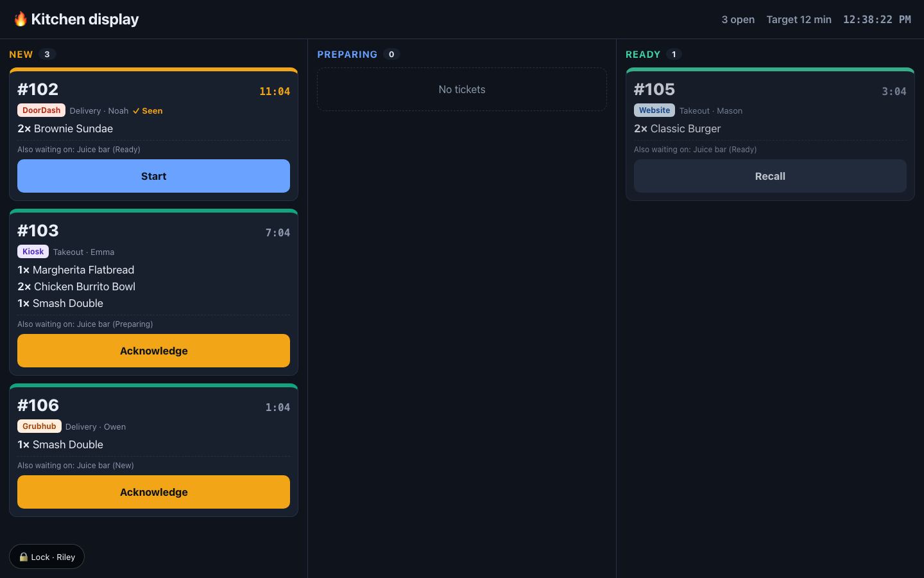Select the READY column header
Image resolution: width=924 pixels, height=578 pixels.
click(x=643, y=55)
